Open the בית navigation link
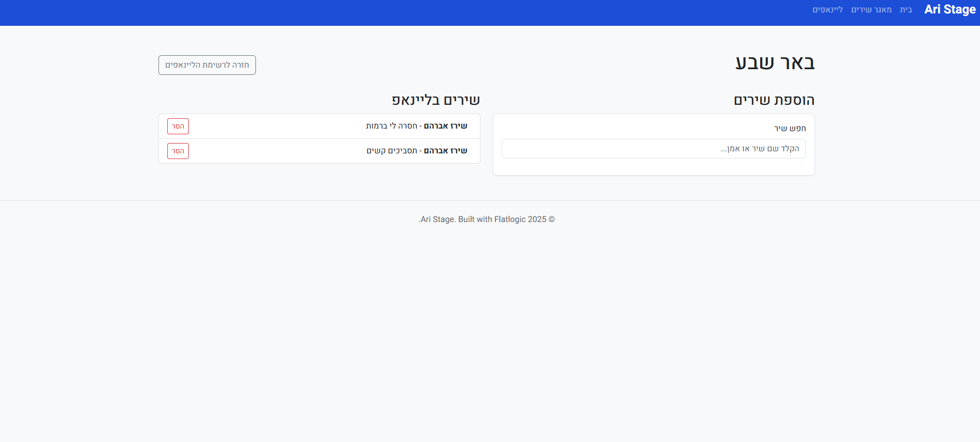The width and height of the screenshot is (980, 442). (906, 10)
